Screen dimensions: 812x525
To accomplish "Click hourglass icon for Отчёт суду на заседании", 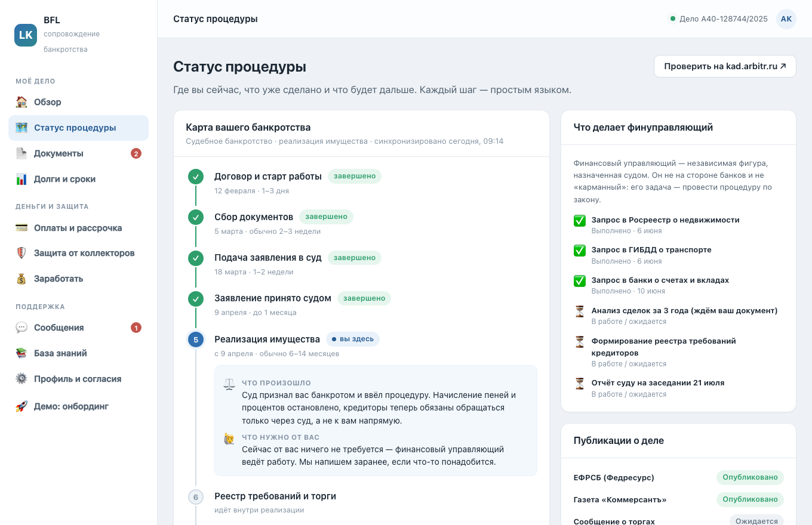I will 580,384.
